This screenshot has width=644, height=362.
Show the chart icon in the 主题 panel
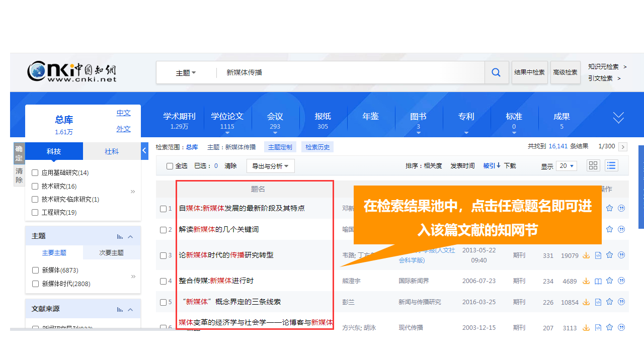coord(120,236)
